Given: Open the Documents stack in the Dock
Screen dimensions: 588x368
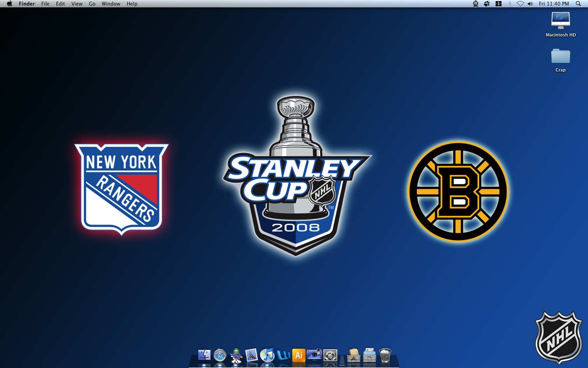Looking at the screenshot, I should (x=369, y=355).
